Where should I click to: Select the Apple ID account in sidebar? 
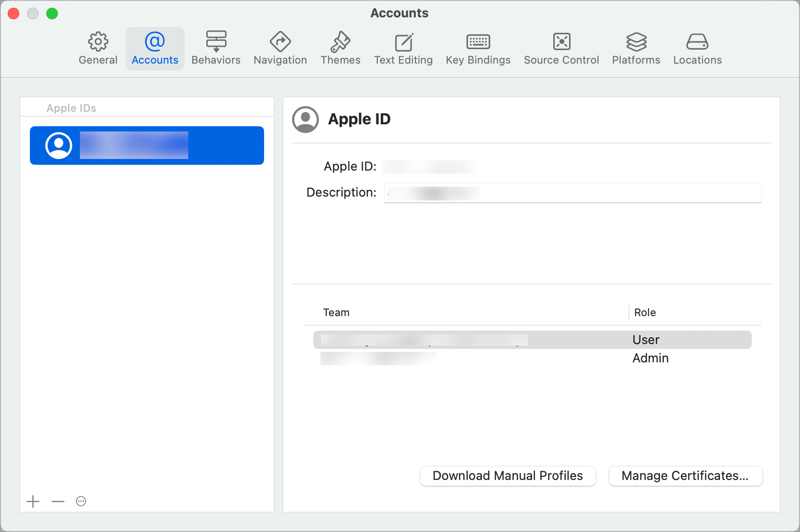147,146
